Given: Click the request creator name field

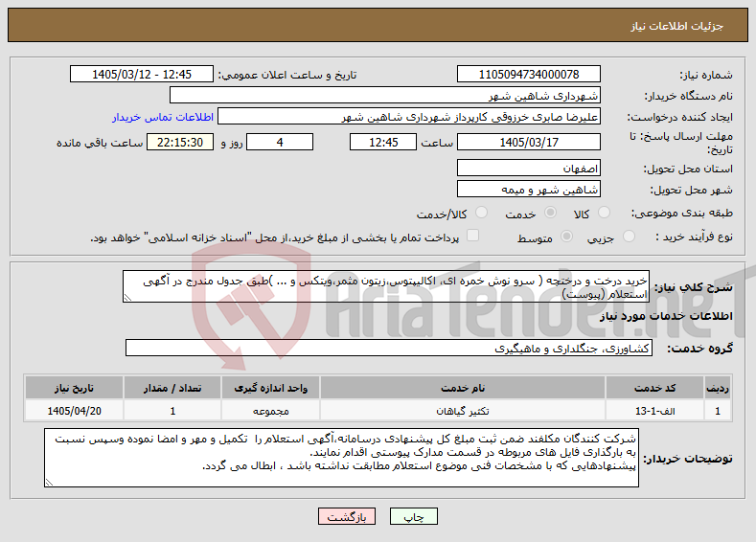Looking at the screenshot, I should 409,117.
